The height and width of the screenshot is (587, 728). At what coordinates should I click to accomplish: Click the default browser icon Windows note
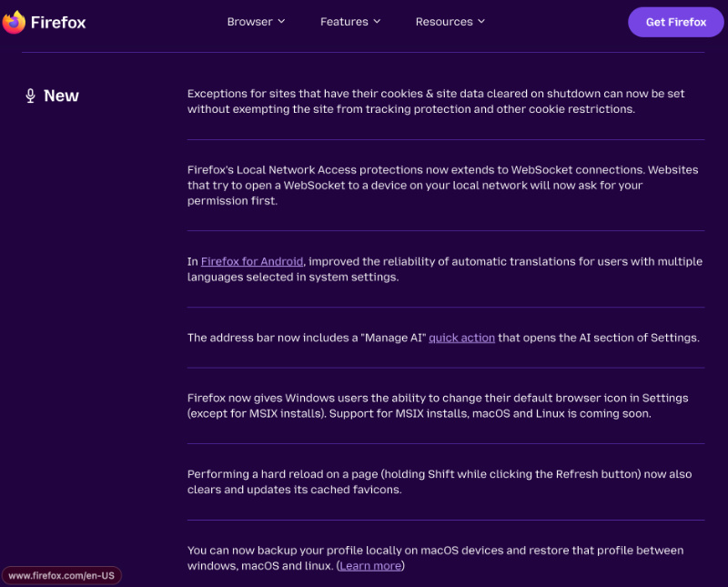tap(438, 406)
